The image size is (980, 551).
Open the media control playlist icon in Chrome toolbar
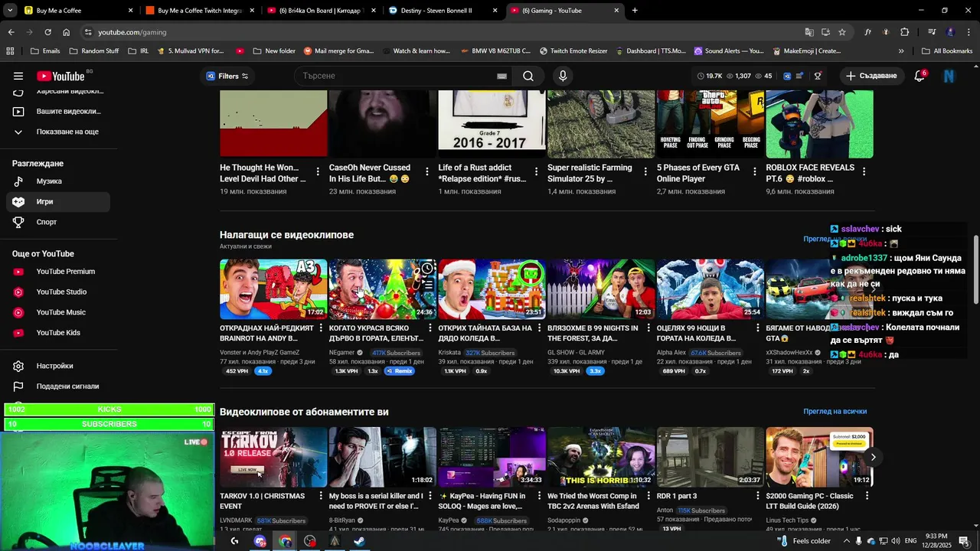point(932,32)
